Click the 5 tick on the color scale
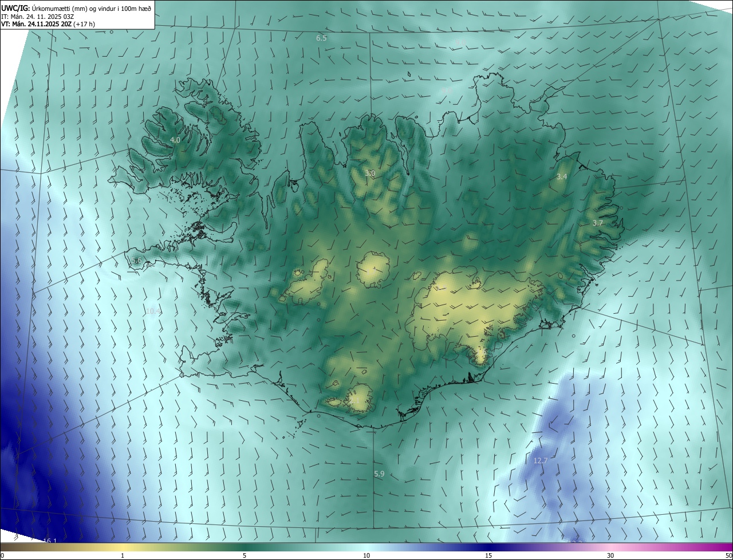The image size is (733, 560). [x=245, y=555]
